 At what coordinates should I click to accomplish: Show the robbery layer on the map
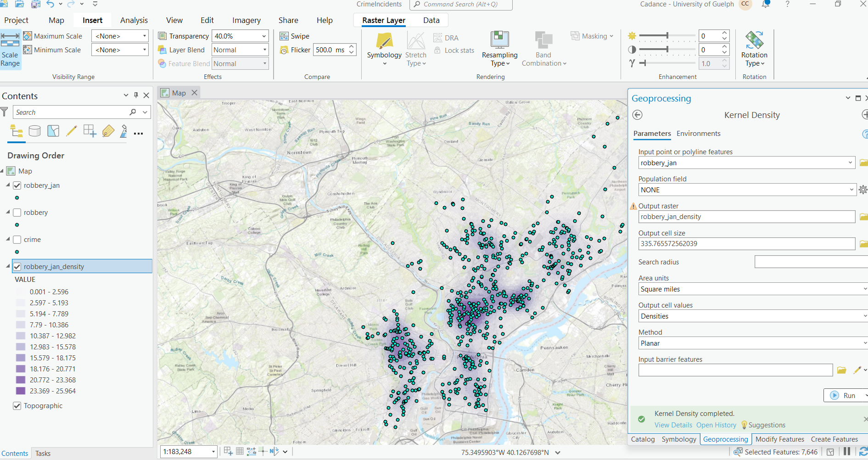click(17, 212)
